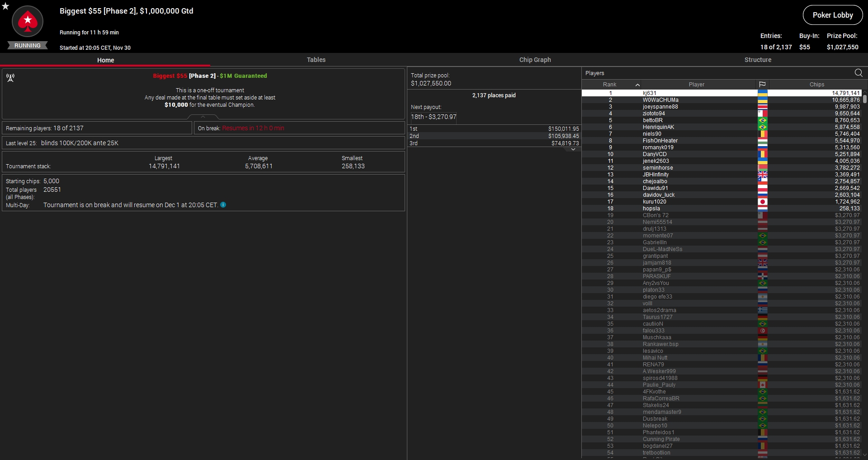Click the 1st place payout row
This screenshot has width=868, height=460.
pos(494,129)
